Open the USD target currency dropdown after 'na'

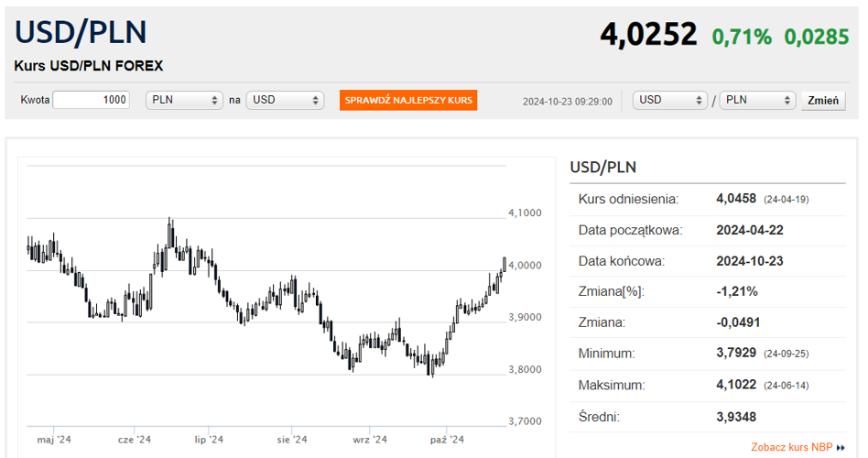[x=285, y=100]
